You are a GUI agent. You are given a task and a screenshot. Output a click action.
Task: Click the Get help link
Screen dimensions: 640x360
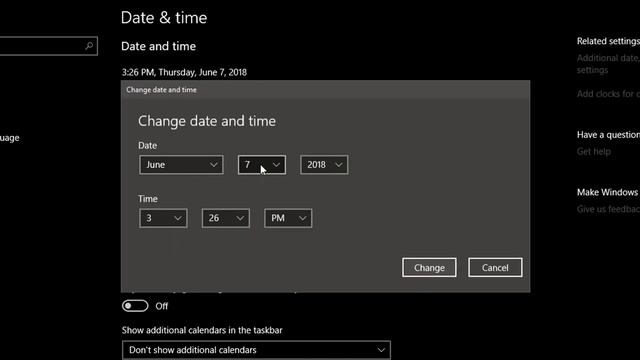pos(594,152)
